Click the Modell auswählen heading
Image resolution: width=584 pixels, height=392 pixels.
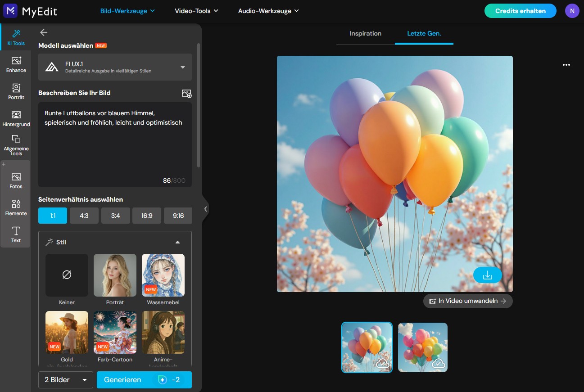(66, 45)
